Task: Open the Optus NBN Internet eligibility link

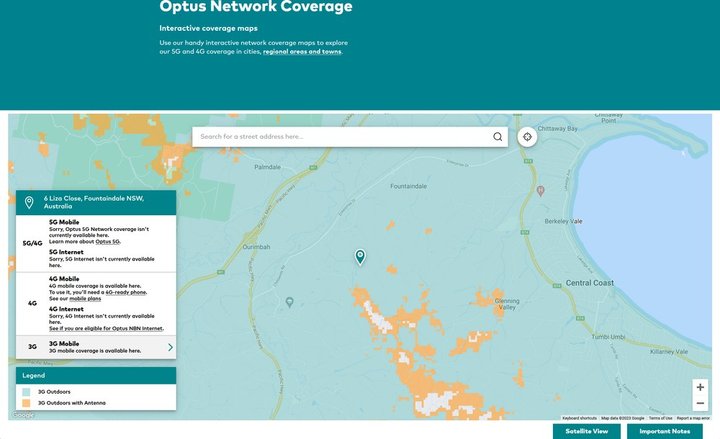Action: (106, 328)
